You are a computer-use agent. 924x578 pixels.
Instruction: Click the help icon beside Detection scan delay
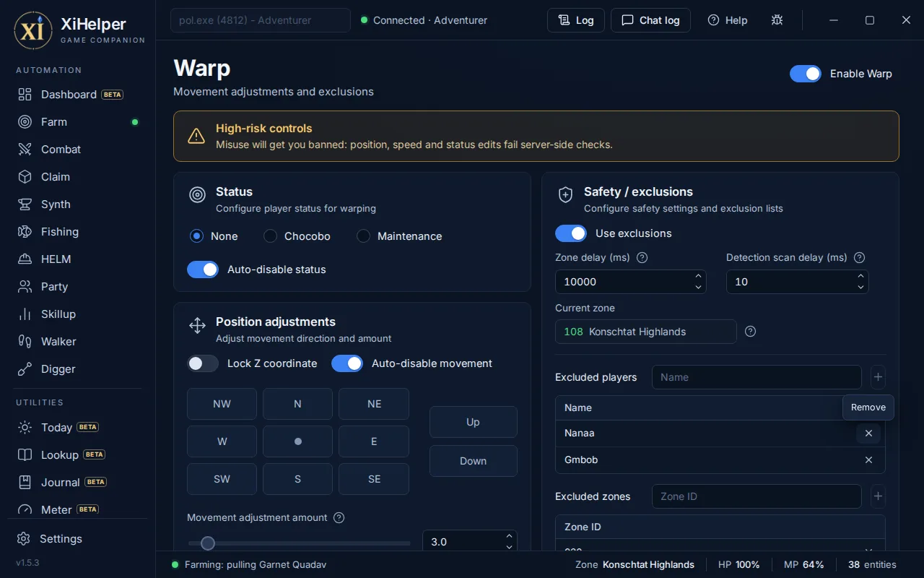[859, 257]
